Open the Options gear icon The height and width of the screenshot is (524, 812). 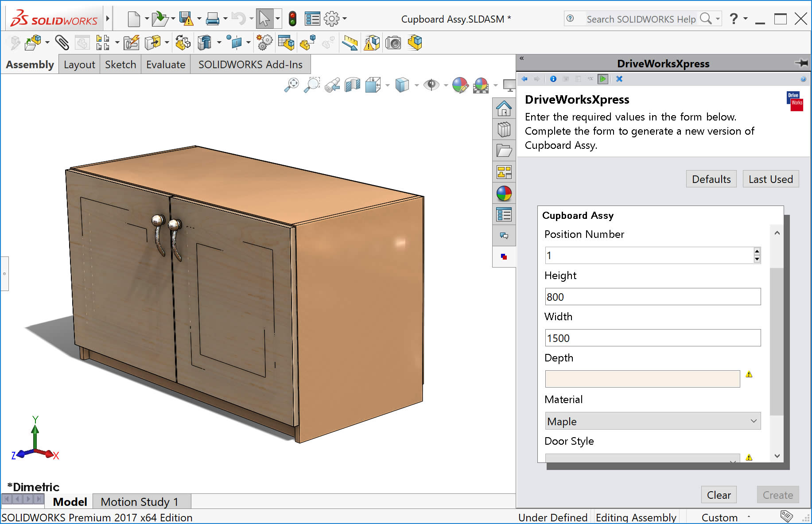pos(331,19)
